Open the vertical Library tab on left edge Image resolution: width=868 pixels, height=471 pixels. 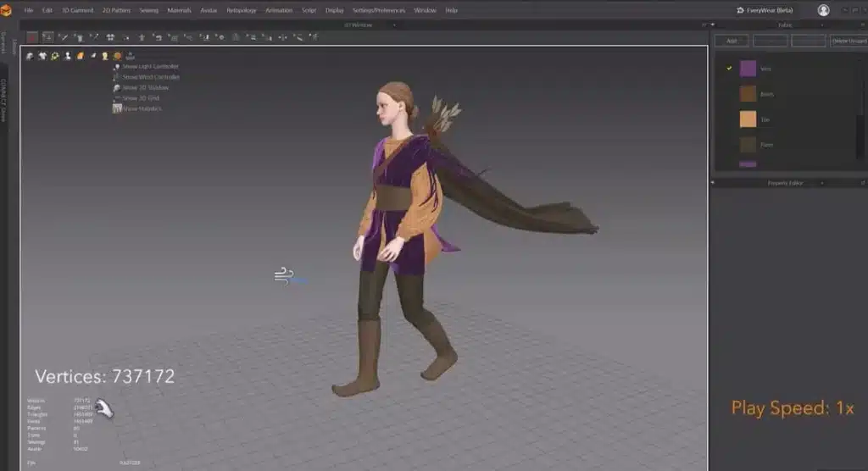click(14, 47)
